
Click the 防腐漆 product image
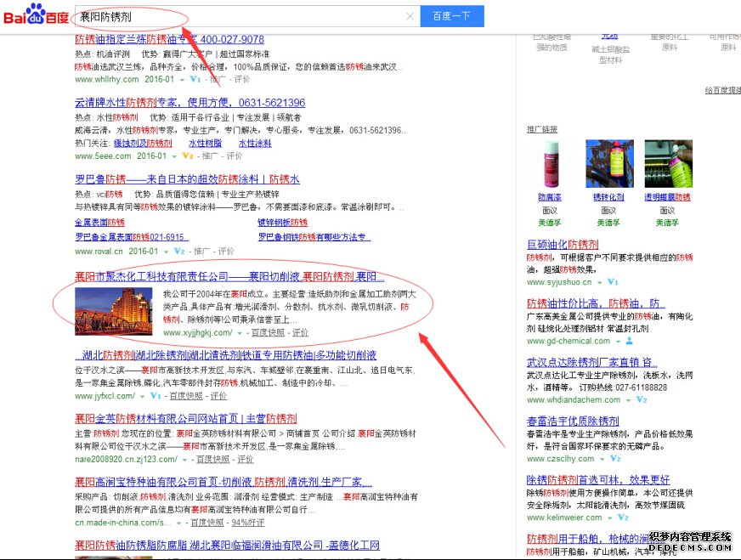(x=550, y=164)
